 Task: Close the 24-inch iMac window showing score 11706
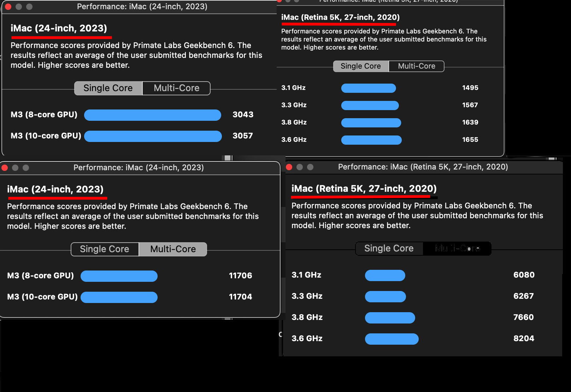pos(5,168)
